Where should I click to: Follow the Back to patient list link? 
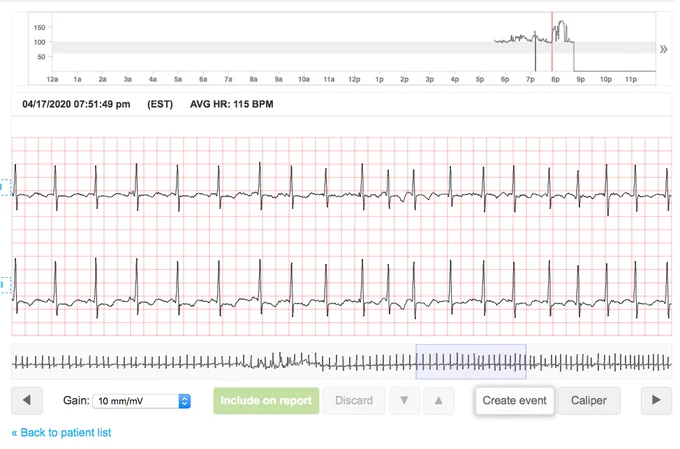tap(61, 433)
